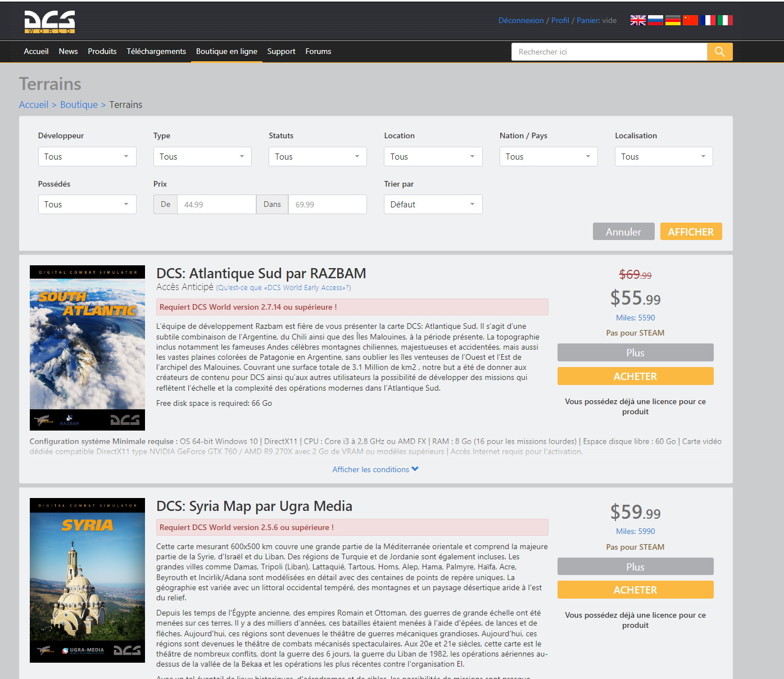The width and height of the screenshot is (784, 679).
Task: Switch language to Russian flag
Action: click(x=655, y=20)
